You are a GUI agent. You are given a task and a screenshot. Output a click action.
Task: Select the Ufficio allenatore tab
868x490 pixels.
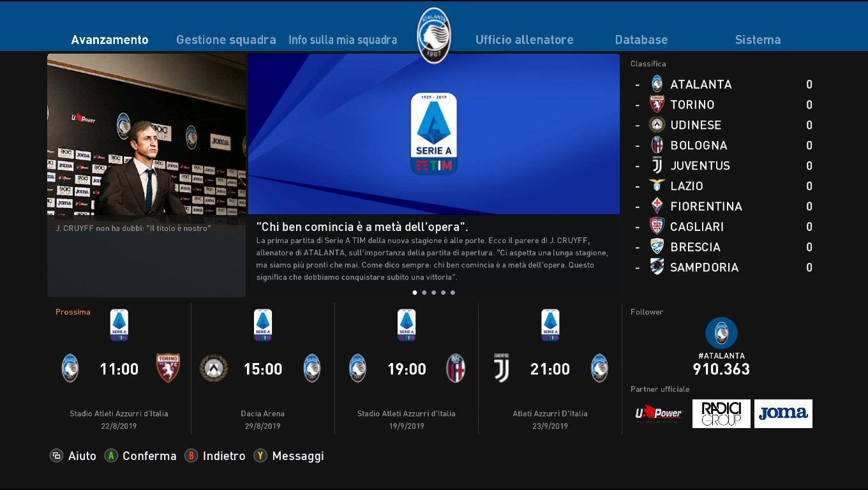coord(525,40)
